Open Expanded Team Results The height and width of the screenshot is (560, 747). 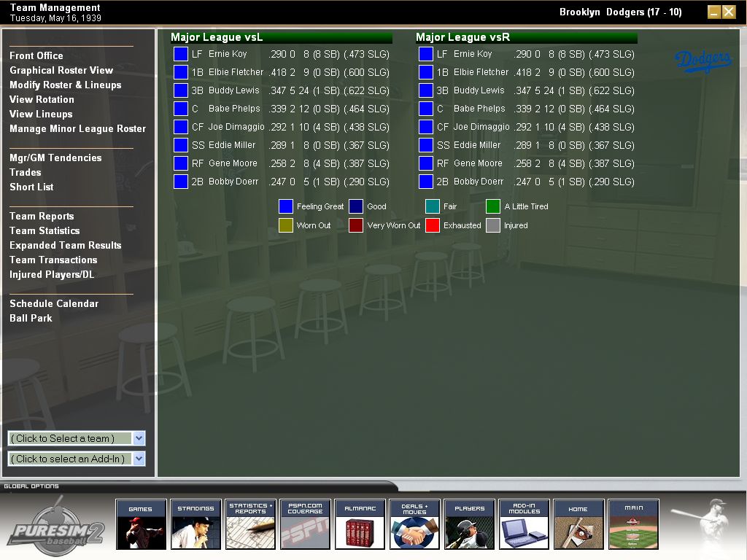pyautogui.click(x=65, y=246)
